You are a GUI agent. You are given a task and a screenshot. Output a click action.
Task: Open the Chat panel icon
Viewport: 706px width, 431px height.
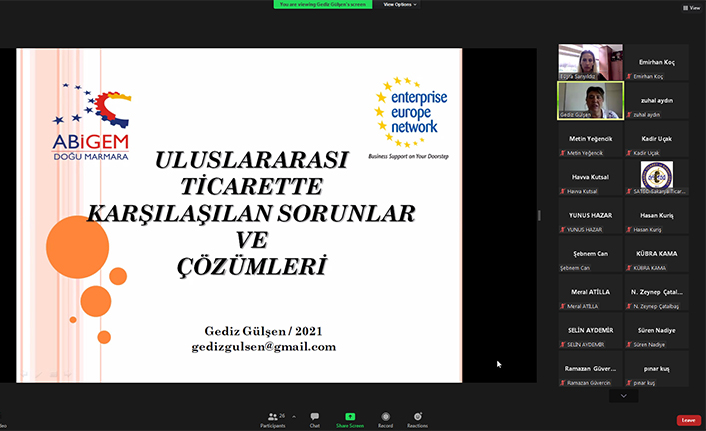coord(314,416)
